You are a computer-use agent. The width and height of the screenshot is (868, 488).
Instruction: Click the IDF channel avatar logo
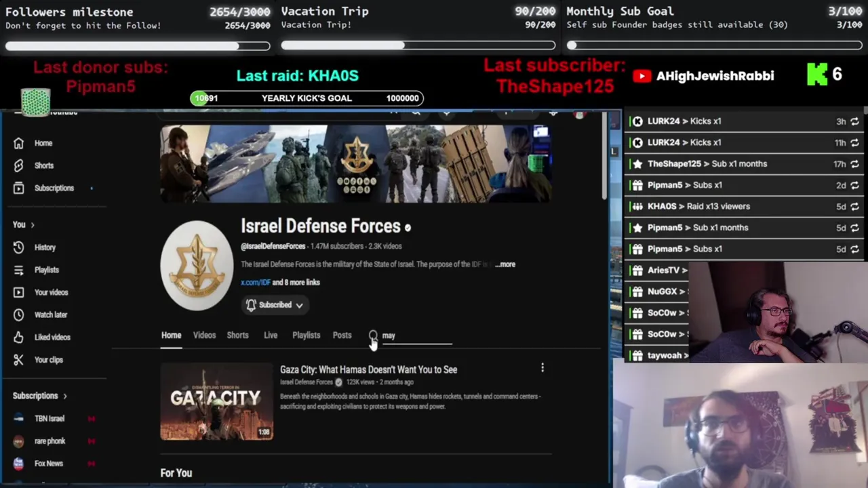pyautogui.click(x=197, y=265)
